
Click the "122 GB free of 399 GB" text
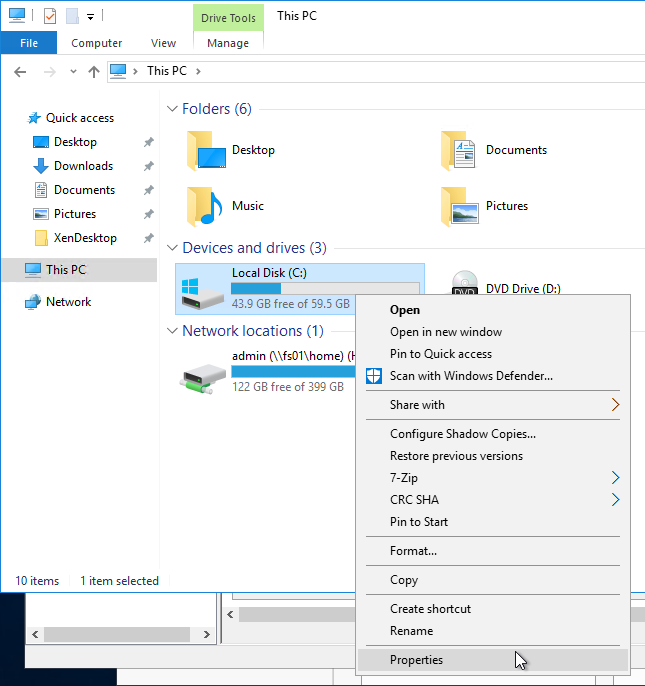click(288, 387)
